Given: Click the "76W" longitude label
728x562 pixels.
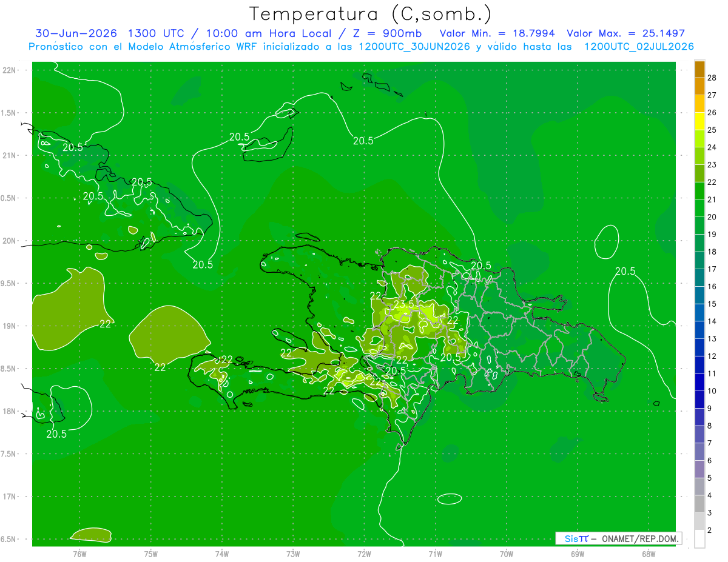Looking at the screenshot, I should click(x=80, y=554).
